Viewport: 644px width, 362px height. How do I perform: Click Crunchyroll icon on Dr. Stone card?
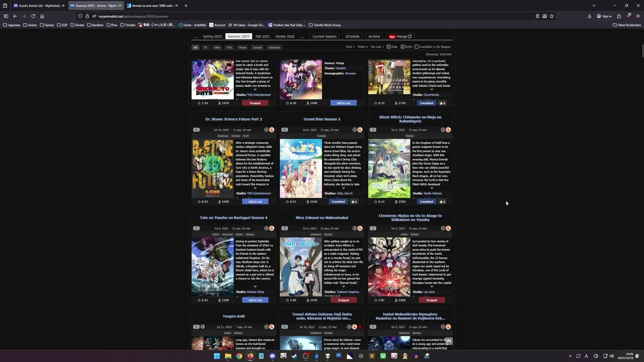[272, 130]
